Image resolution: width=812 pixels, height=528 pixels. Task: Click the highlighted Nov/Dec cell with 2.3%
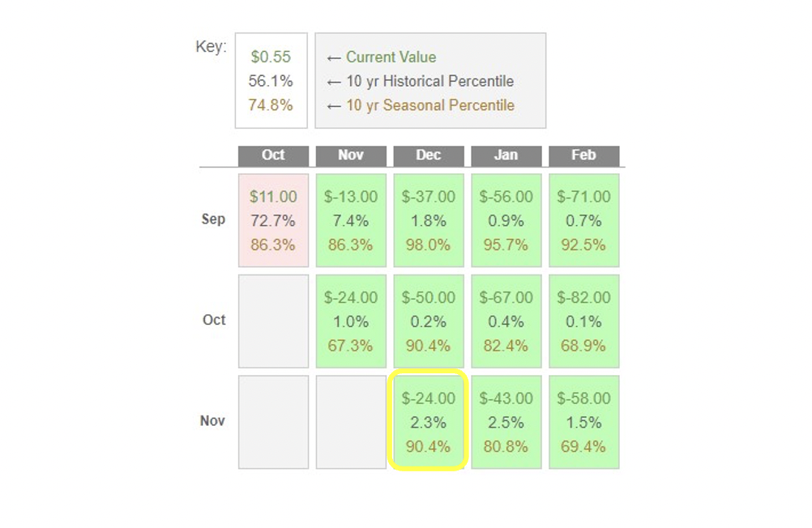(429, 422)
